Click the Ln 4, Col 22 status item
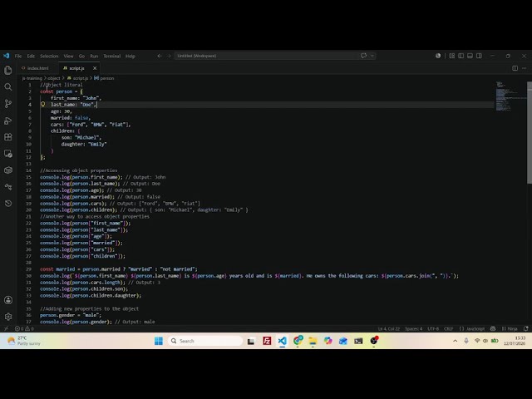Screen dimensions: 532x399 [x=389, y=328]
